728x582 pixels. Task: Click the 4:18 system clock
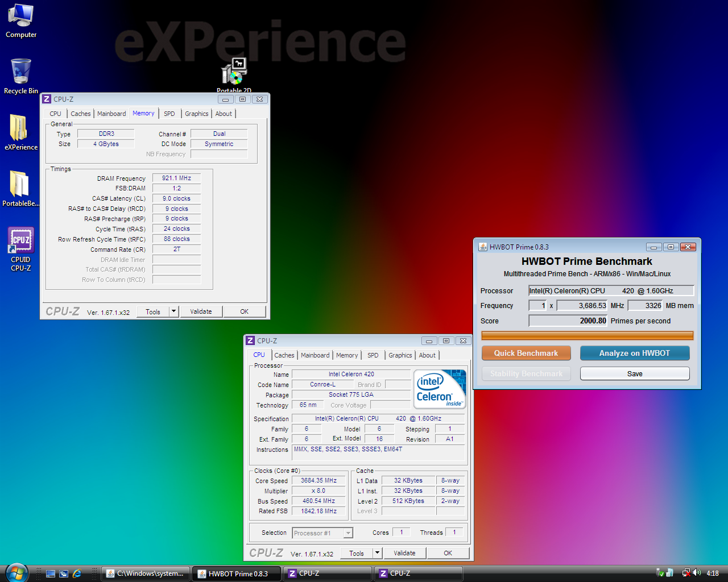713,573
